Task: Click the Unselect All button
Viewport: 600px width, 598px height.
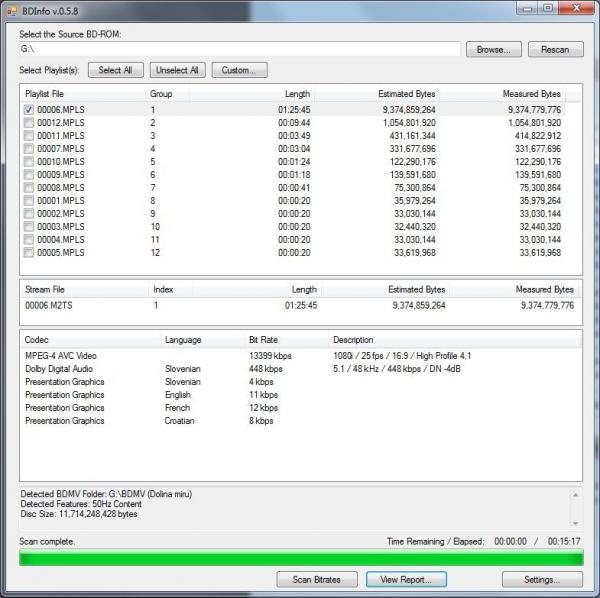Action: (175, 70)
